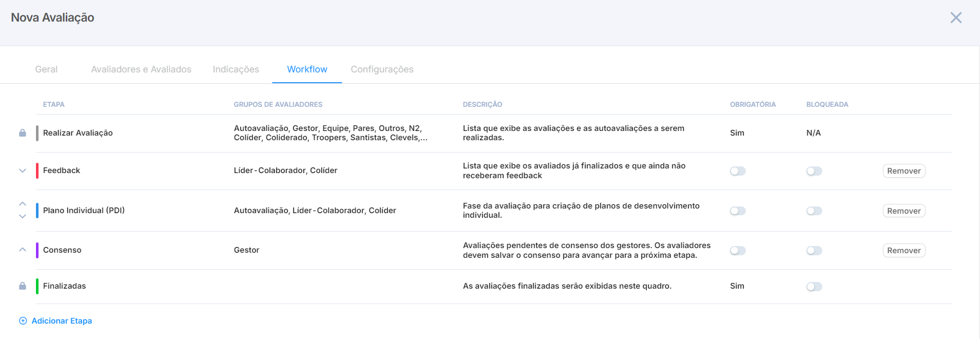The image size is (980, 339).
Task: Click the Realizar Avaliação evaluator groups text
Action: (330, 133)
